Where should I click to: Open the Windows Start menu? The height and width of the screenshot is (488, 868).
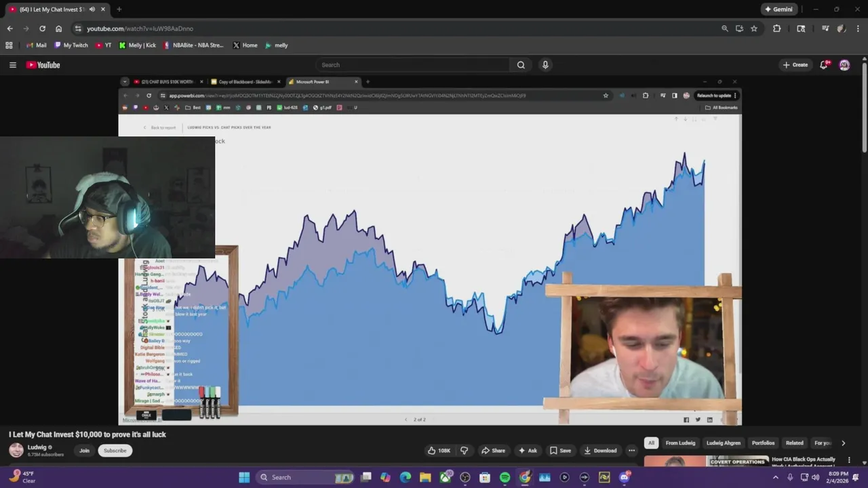tap(244, 477)
